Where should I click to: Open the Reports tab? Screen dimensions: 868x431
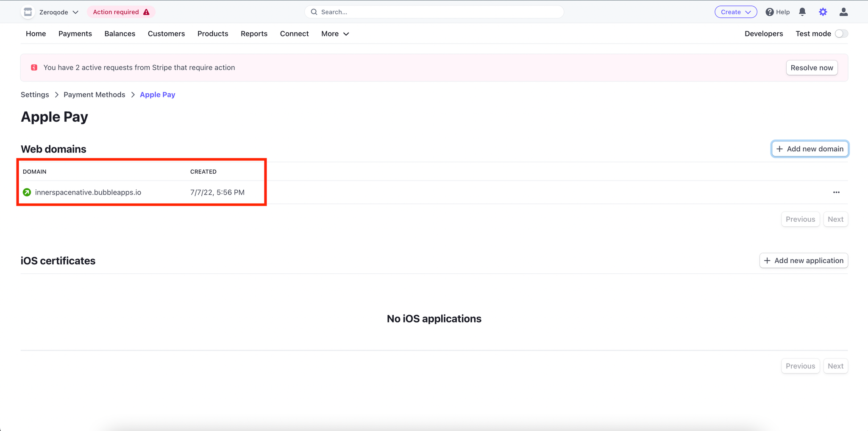click(254, 33)
